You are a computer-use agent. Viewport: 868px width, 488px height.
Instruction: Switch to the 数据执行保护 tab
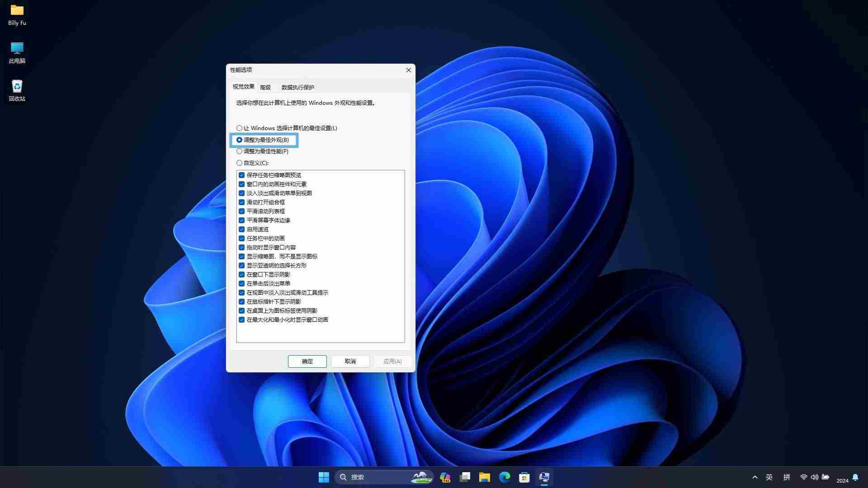(x=297, y=87)
